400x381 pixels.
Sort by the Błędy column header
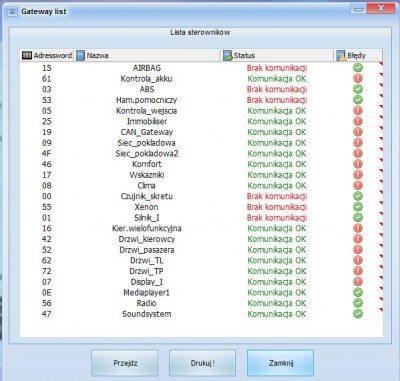[358, 55]
